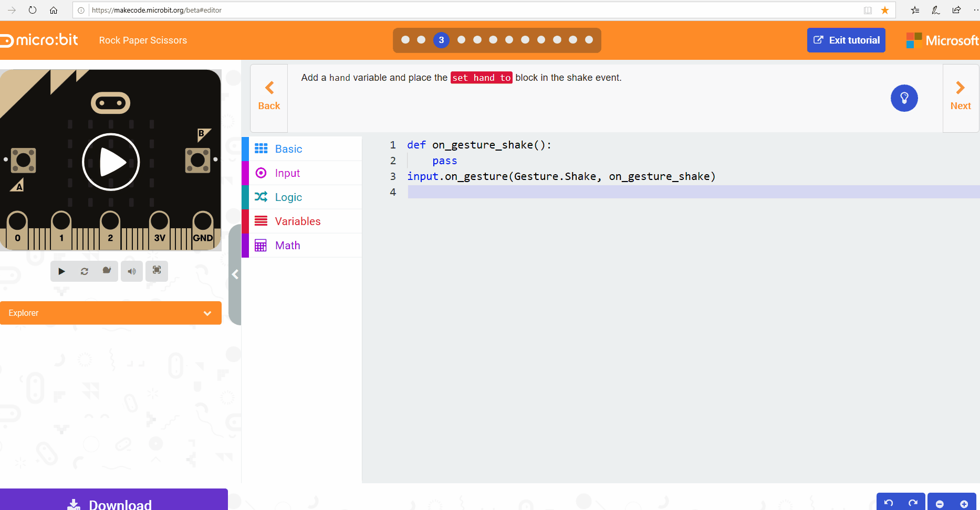Open the hint lightbulb
The width and height of the screenshot is (980, 510).
(x=904, y=98)
